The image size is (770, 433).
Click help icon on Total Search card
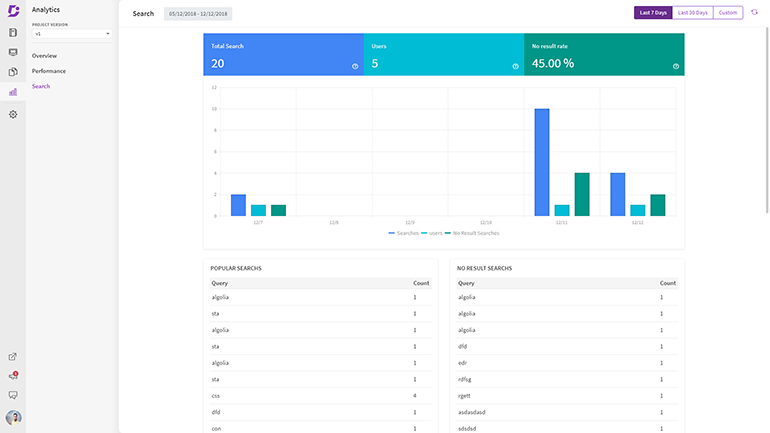point(355,66)
